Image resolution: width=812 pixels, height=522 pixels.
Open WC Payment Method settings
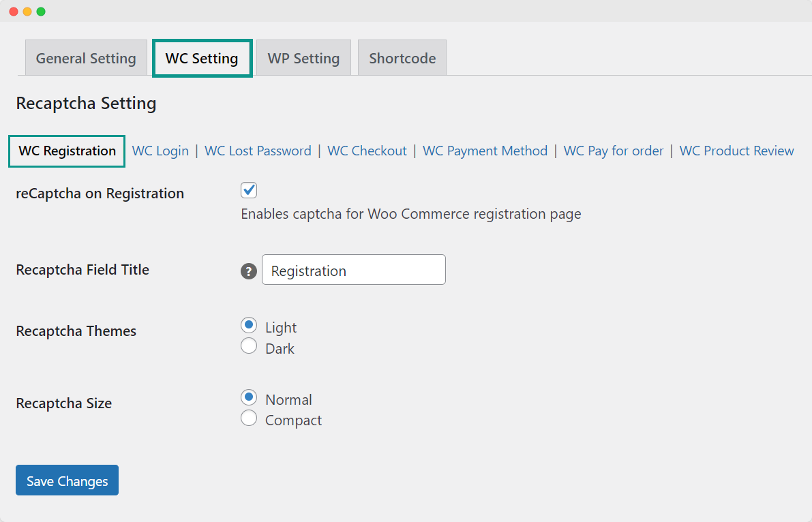coord(485,151)
